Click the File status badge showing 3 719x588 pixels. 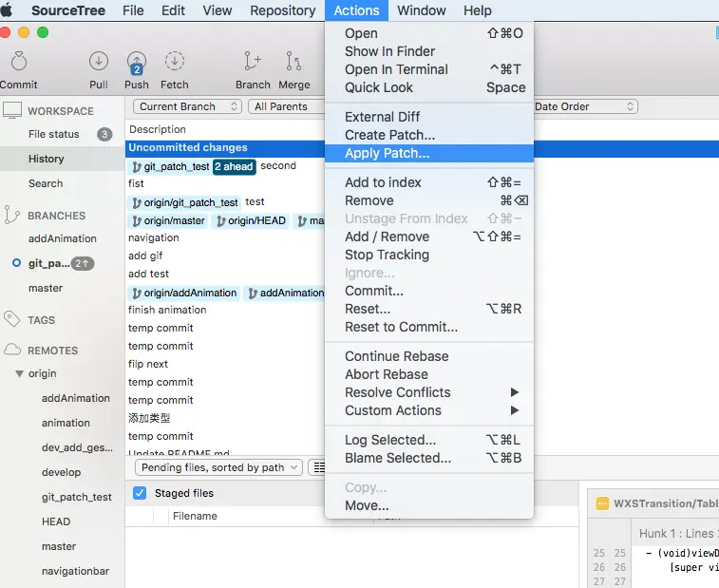[104, 134]
